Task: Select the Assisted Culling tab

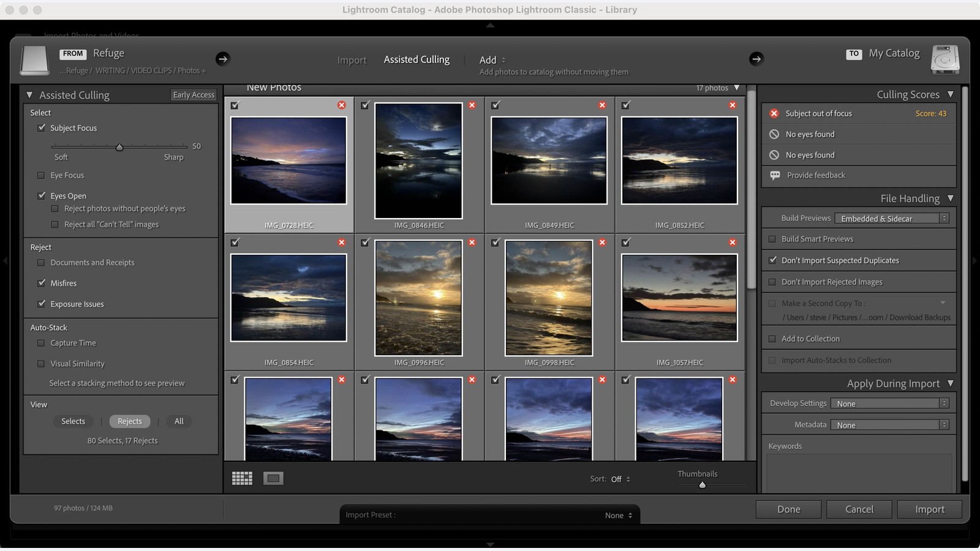Action: (417, 59)
